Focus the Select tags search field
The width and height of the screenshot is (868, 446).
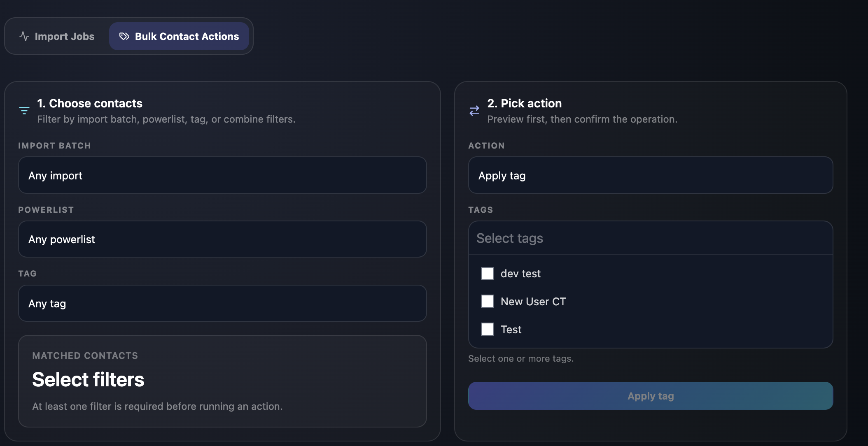pyautogui.click(x=651, y=238)
